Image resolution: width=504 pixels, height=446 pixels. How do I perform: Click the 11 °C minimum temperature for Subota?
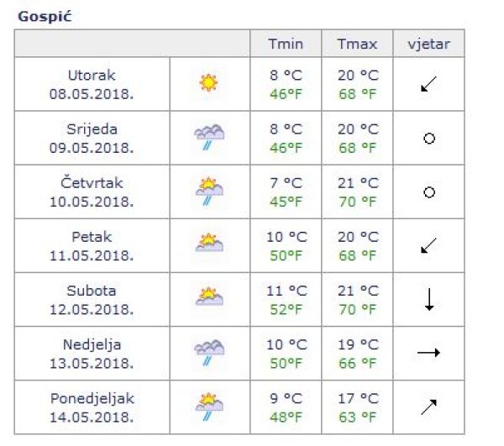click(285, 291)
